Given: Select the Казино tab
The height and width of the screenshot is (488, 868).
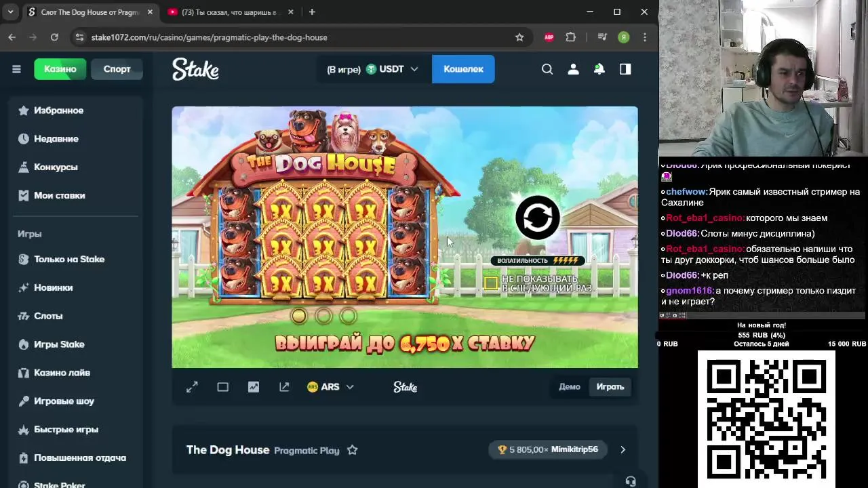Looking at the screenshot, I should pyautogui.click(x=60, y=69).
